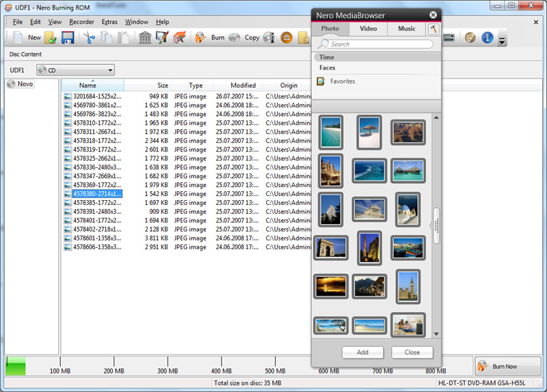The height and width of the screenshot is (392, 547).
Task: Click the Favorites picture icon
Action: pos(321,81)
